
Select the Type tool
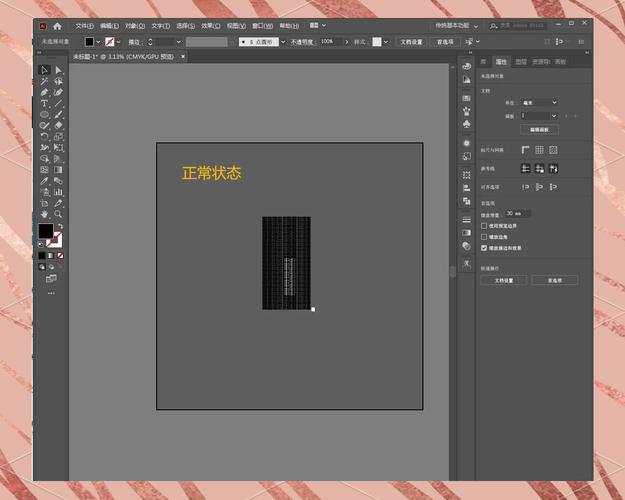click(44, 103)
